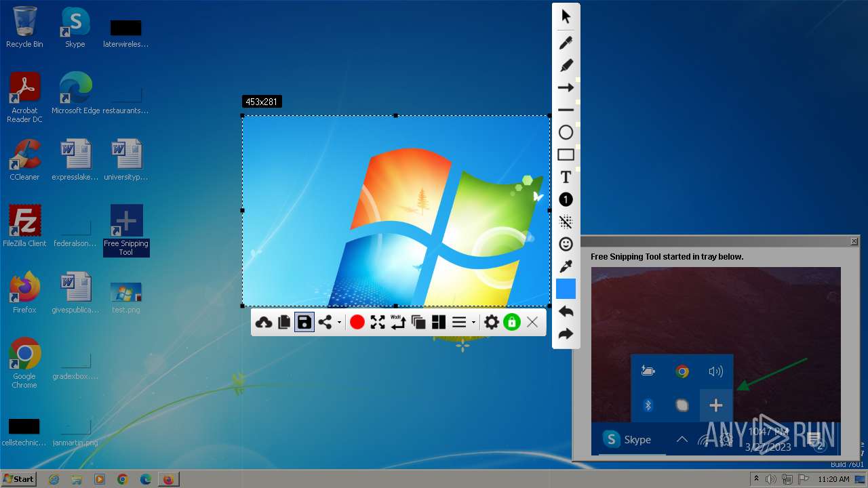The height and width of the screenshot is (488, 868).
Task: Cancel the snip with the X icon
Action: (x=532, y=323)
